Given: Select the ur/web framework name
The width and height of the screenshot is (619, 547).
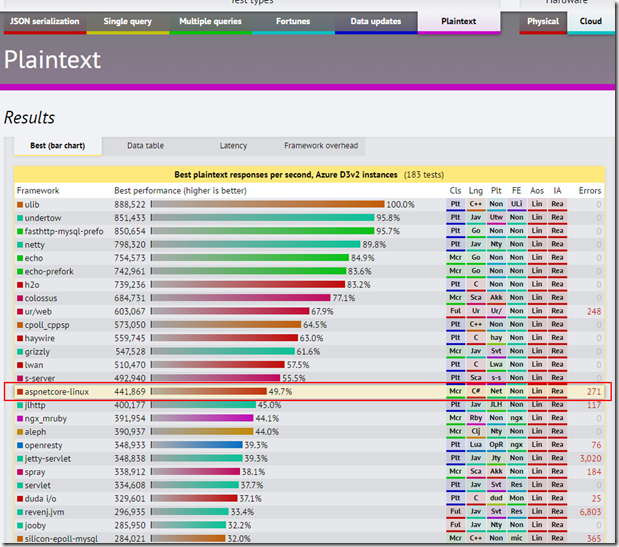Looking at the screenshot, I should coord(38,312).
